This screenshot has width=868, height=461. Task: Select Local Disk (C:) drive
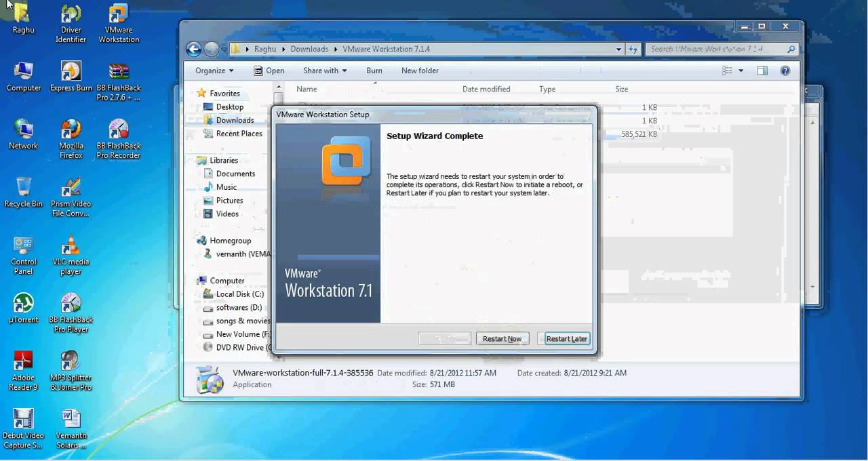point(233,294)
